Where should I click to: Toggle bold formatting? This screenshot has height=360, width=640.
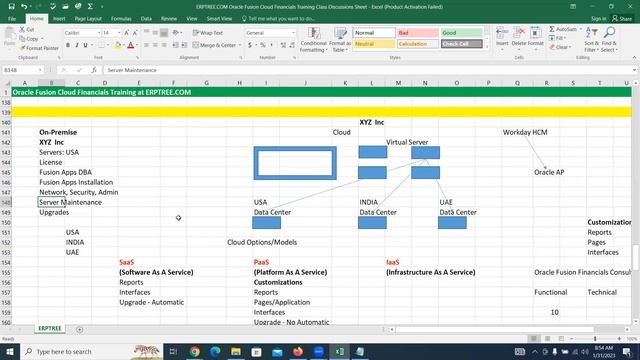68,45
